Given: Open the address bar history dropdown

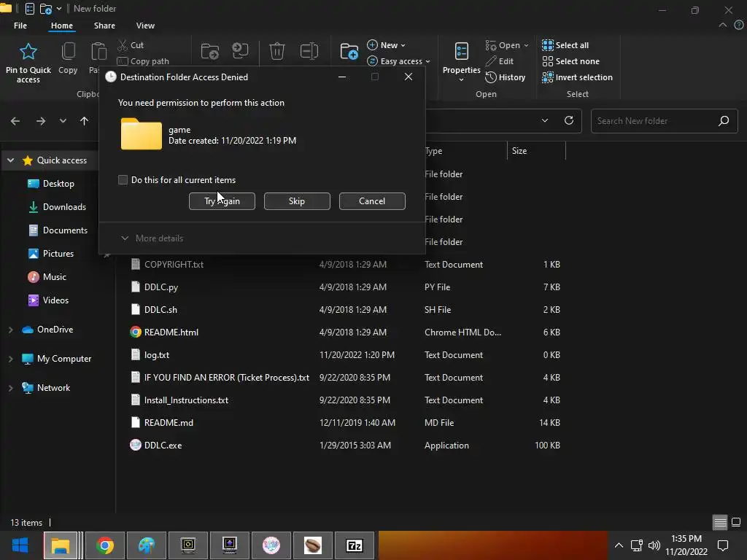Looking at the screenshot, I should (x=545, y=120).
